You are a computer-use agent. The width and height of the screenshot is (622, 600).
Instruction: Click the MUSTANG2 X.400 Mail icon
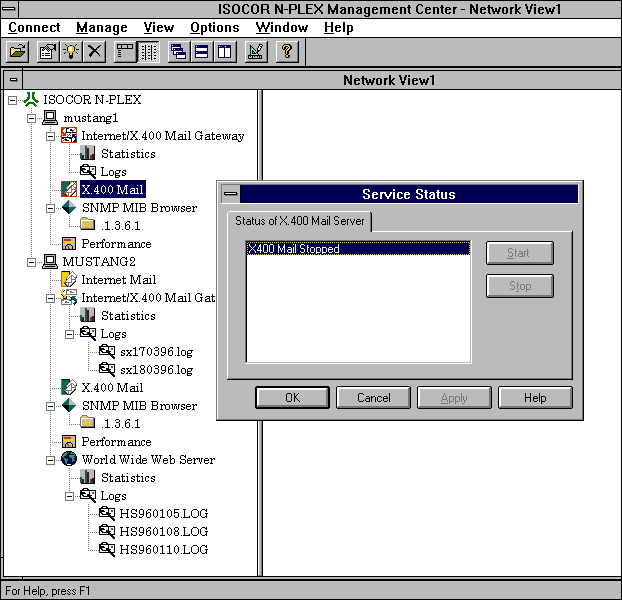coord(69,387)
